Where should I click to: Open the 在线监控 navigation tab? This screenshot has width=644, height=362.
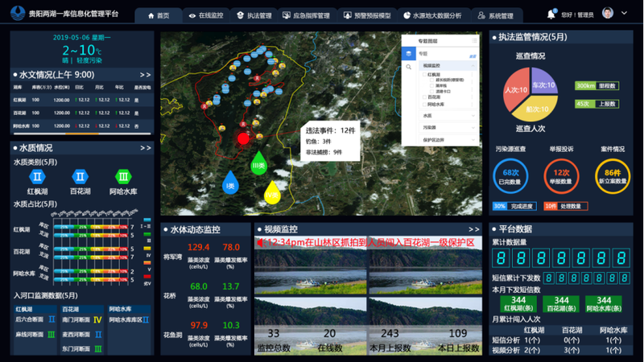coord(206,15)
